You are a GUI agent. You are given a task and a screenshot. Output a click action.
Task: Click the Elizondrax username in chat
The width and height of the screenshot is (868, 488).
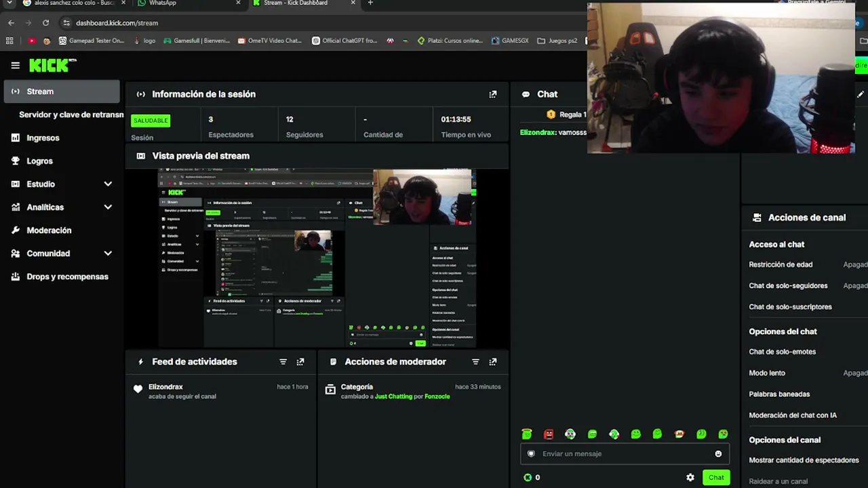click(537, 133)
